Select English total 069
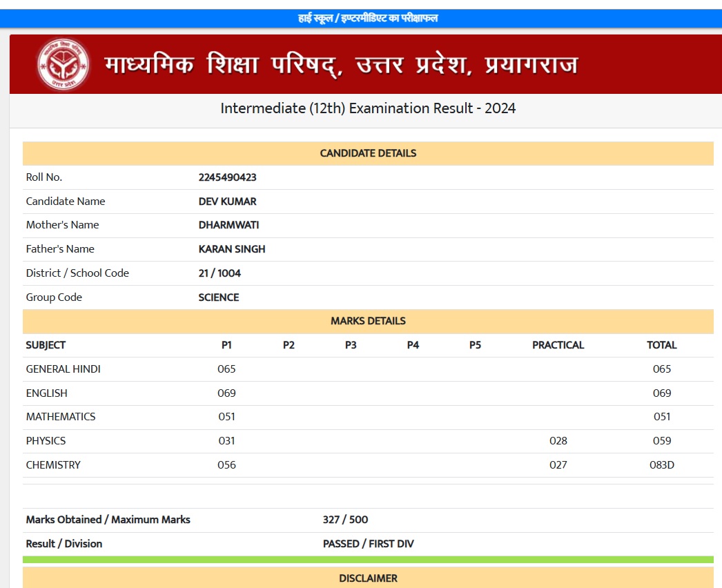The image size is (722, 588). 662,393
